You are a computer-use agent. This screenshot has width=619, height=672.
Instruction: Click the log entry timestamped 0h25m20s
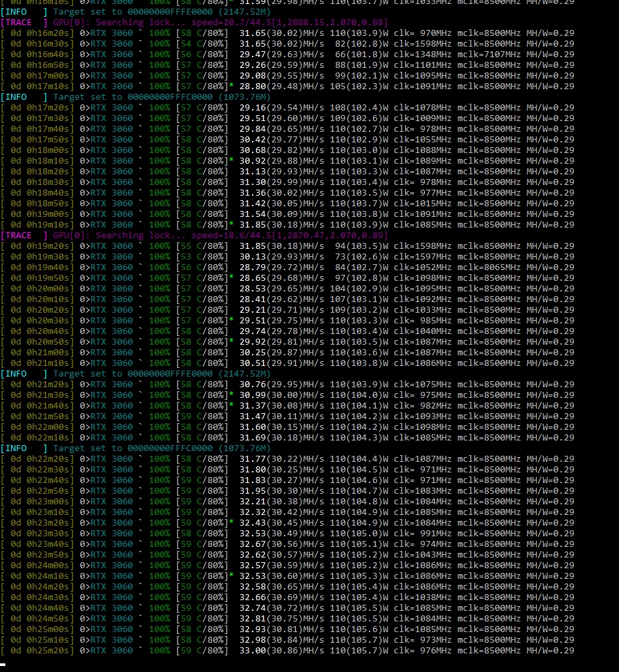point(287,651)
